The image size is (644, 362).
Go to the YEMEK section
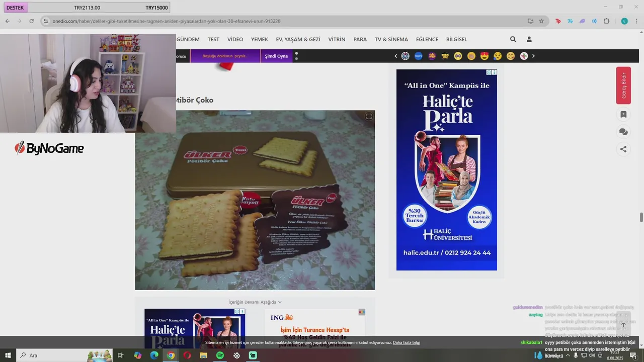point(260,39)
